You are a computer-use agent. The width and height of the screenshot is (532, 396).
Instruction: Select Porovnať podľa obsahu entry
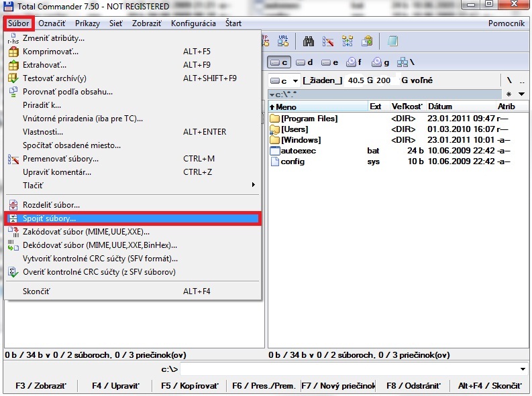(x=132, y=92)
